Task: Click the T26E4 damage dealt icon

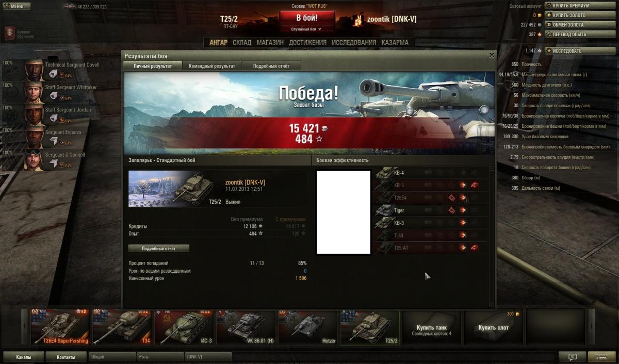Action: (463, 198)
